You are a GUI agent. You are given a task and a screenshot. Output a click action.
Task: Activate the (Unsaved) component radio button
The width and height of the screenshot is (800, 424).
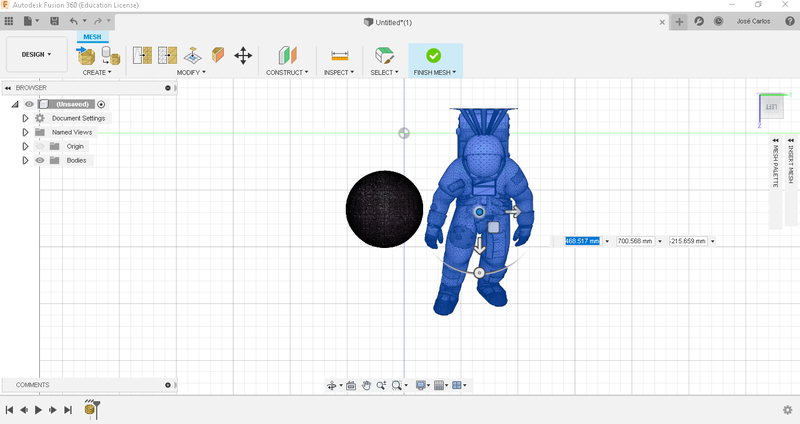(101, 104)
